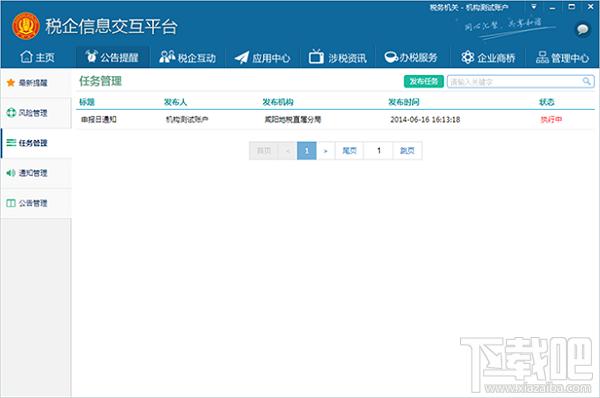Click the 标题 column header

coord(87,102)
